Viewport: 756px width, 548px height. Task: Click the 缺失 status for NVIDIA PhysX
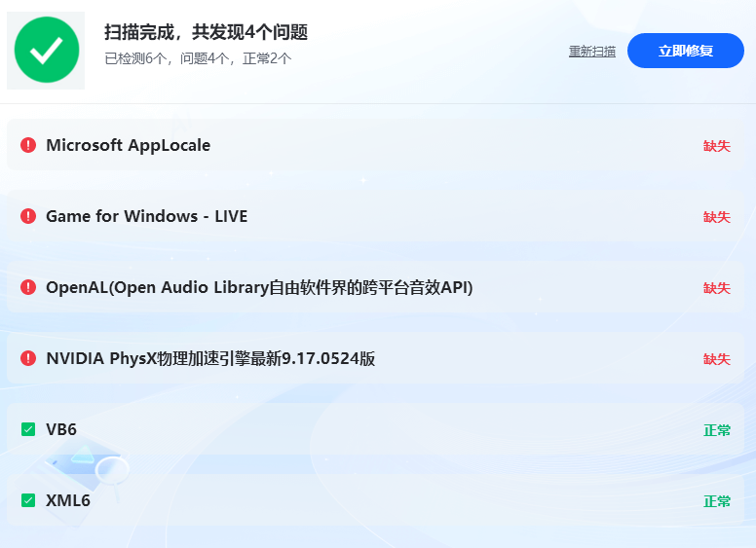(717, 359)
